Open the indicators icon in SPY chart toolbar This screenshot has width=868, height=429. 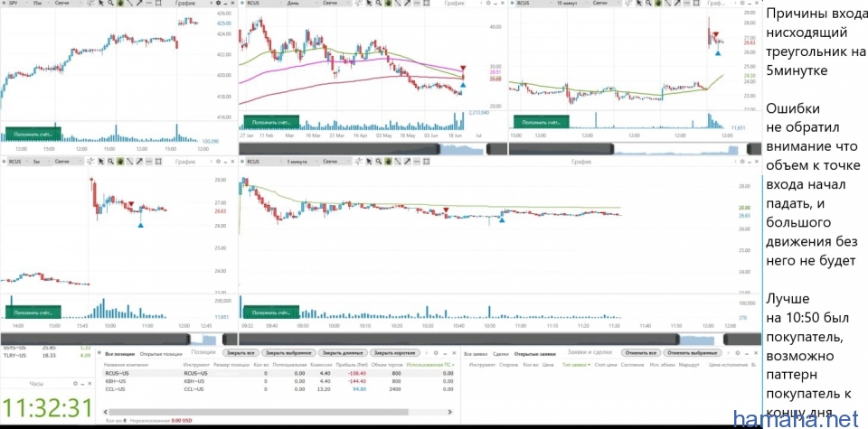(x=90, y=4)
